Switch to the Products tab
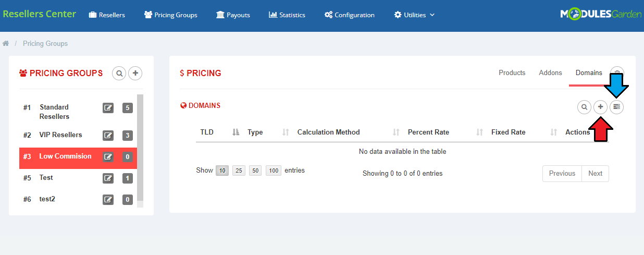The image size is (644, 255). click(512, 72)
